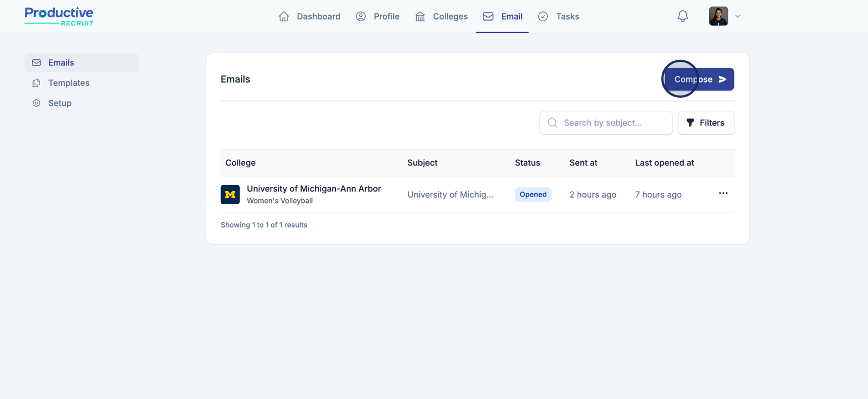
Task: Open the three-dot menu for Michigan email
Action: [x=723, y=193]
